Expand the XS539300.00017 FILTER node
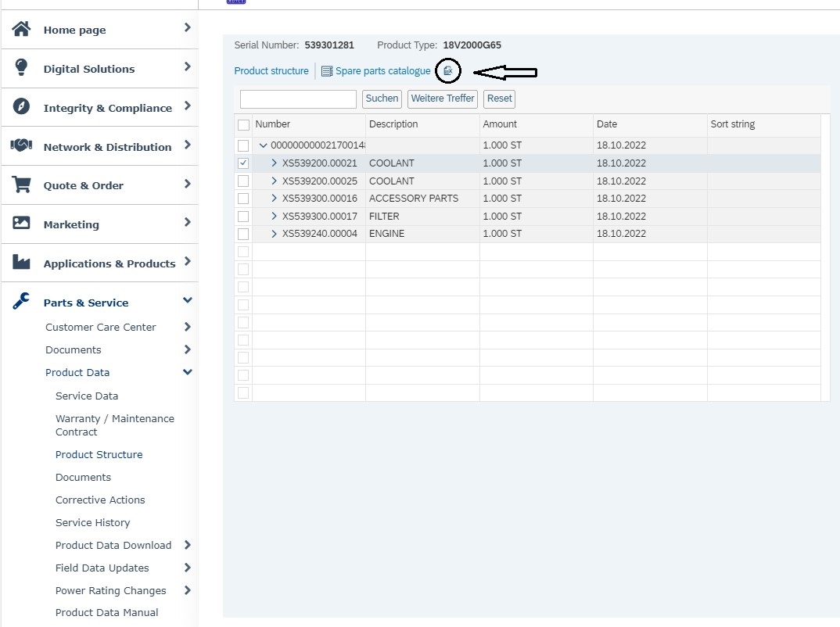Viewport: 840px width, 627px height. click(x=275, y=217)
